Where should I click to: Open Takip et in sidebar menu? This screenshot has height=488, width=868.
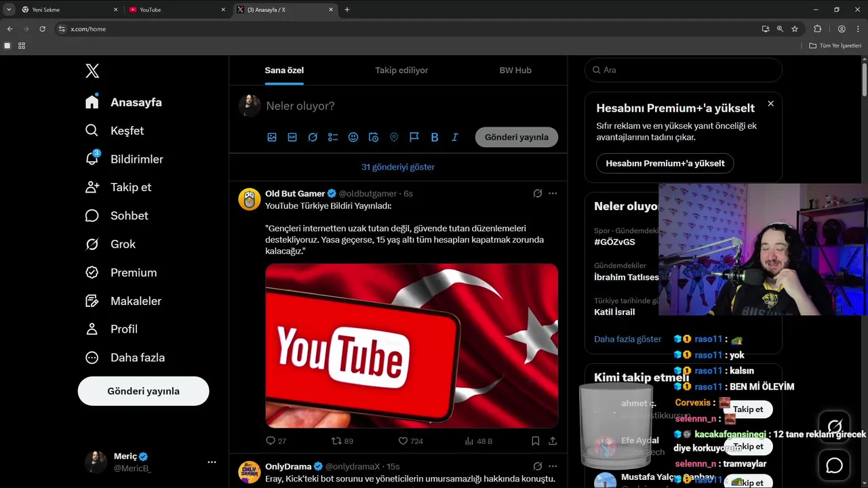(x=118, y=187)
